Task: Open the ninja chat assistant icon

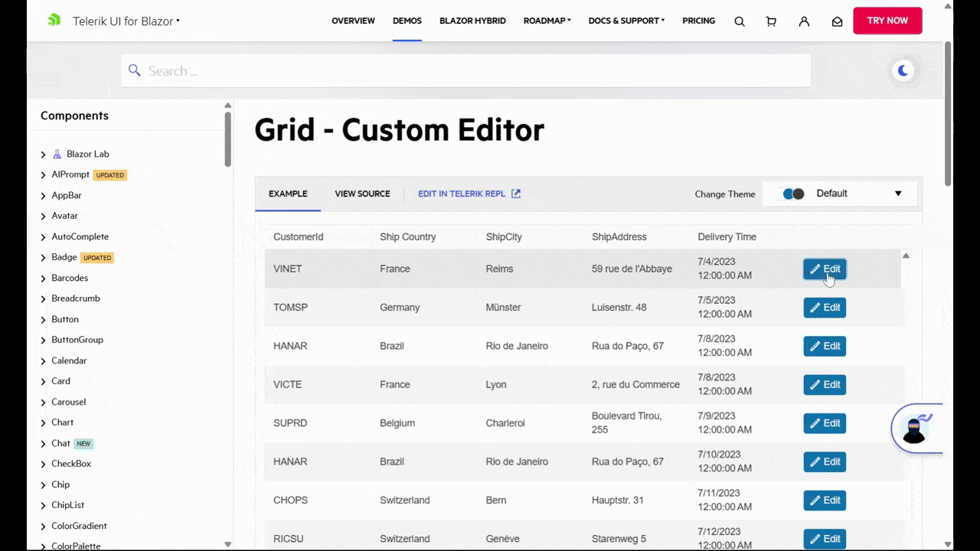Action: 916,430
